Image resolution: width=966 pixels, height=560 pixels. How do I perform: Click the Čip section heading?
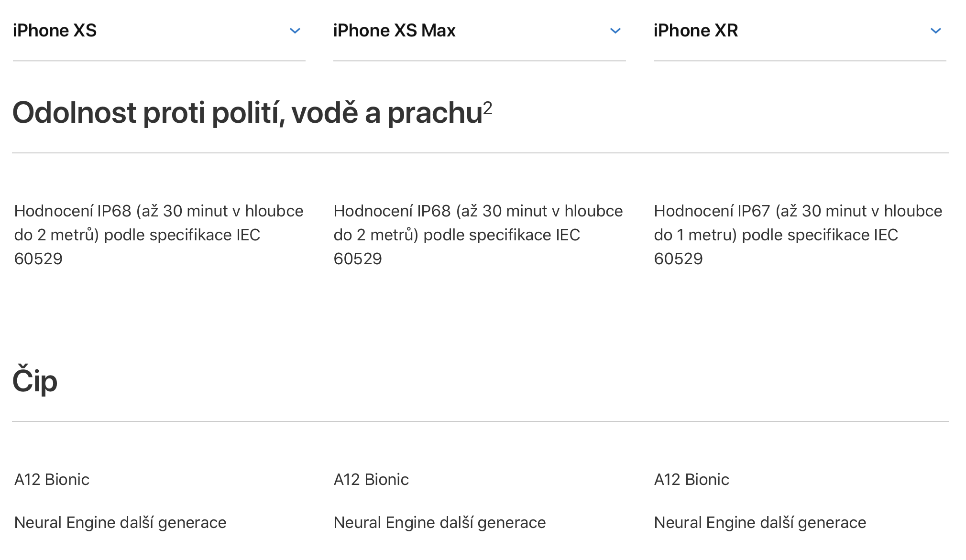click(x=35, y=381)
